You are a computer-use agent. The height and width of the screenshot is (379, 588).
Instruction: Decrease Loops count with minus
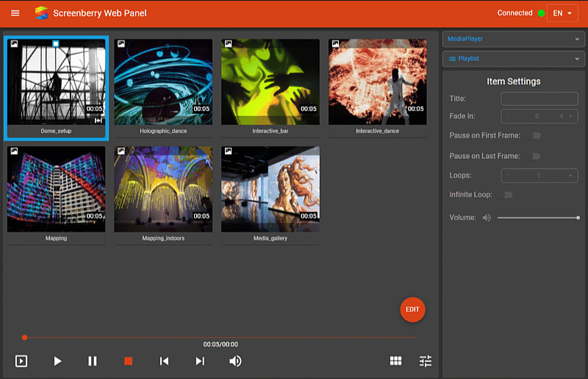pos(508,175)
